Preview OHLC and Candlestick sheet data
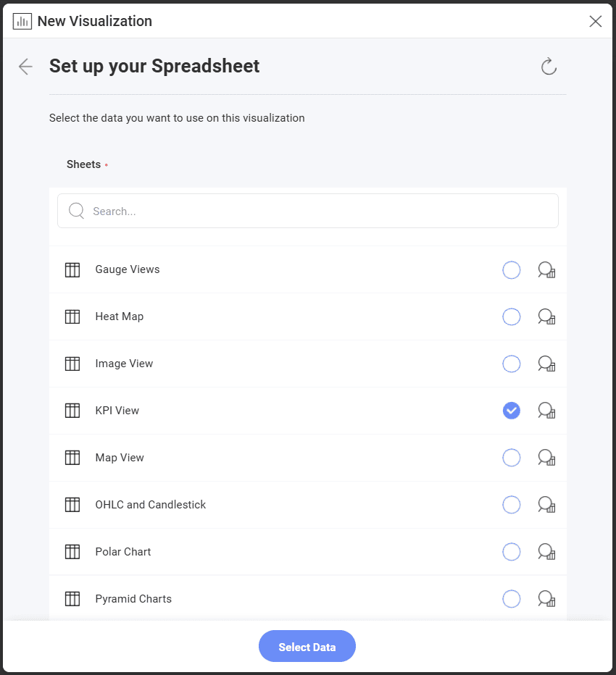The height and width of the screenshot is (675, 616). 546,505
